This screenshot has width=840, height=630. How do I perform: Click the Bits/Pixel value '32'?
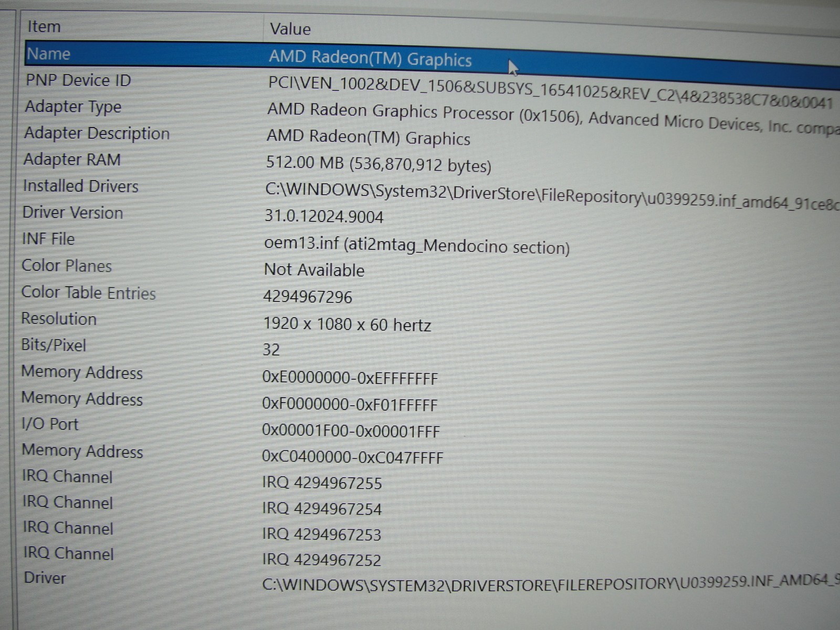pyautogui.click(x=271, y=350)
